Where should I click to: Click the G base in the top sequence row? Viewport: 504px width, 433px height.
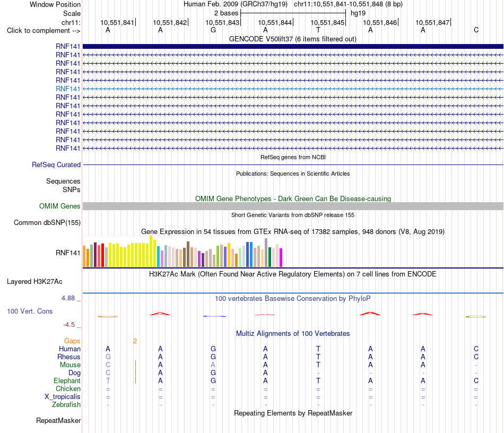[x=213, y=30]
